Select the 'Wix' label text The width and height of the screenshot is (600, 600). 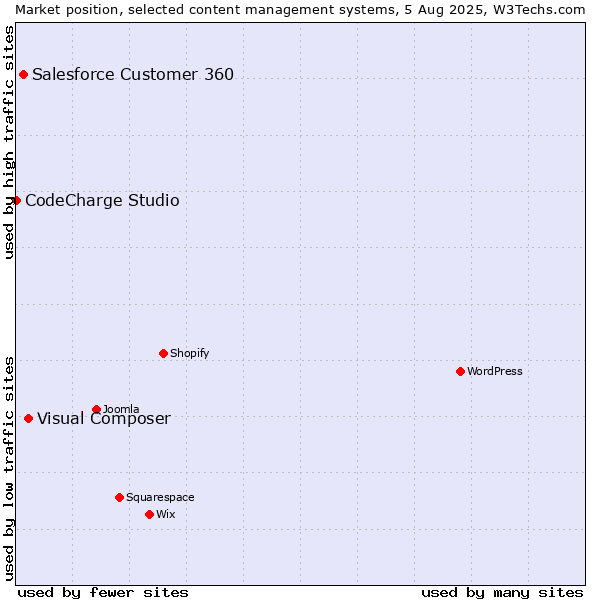point(166,515)
